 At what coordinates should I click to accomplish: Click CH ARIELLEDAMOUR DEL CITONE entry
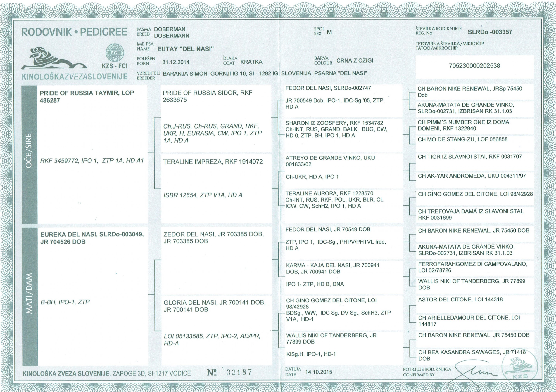(469, 321)
